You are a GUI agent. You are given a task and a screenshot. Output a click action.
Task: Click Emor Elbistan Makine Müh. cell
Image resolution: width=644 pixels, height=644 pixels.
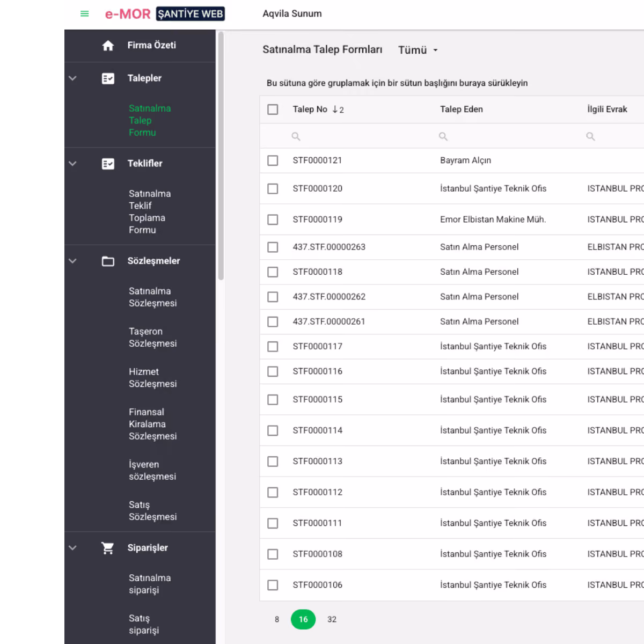pos(493,219)
